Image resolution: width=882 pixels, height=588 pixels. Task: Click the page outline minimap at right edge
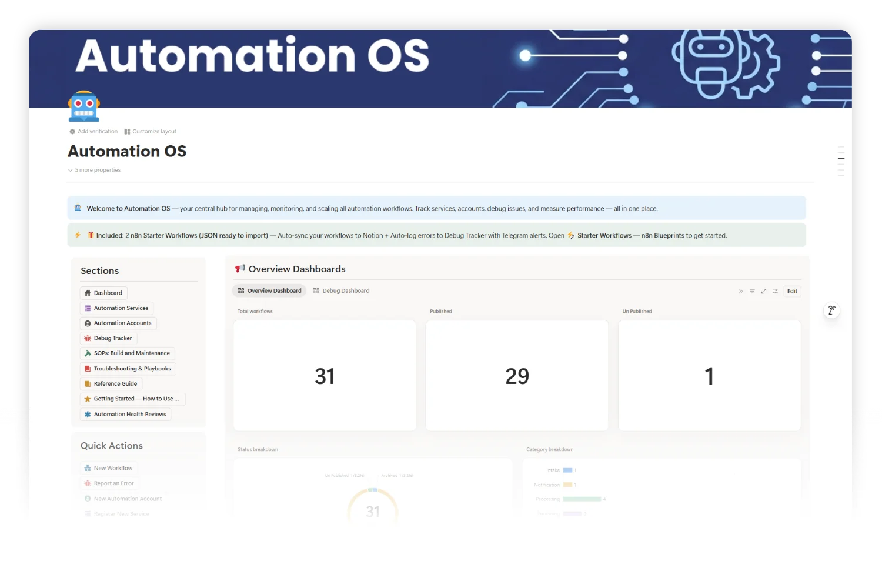841,161
